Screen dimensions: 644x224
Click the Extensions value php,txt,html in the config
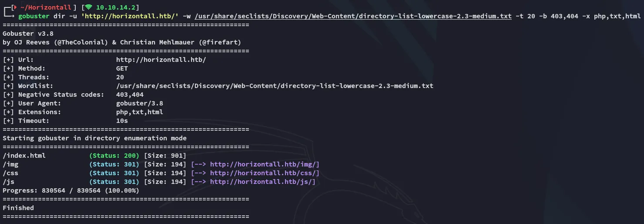tap(139, 112)
